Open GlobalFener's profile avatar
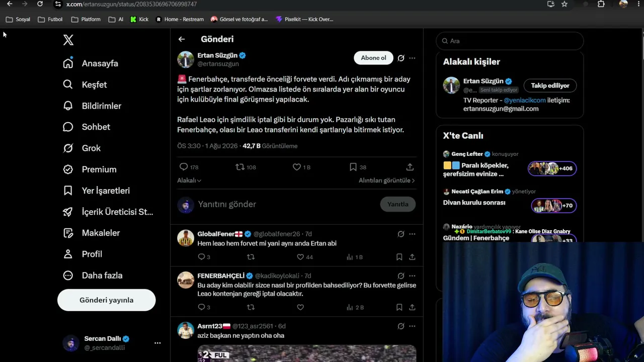The width and height of the screenshot is (644, 362). point(186,238)
